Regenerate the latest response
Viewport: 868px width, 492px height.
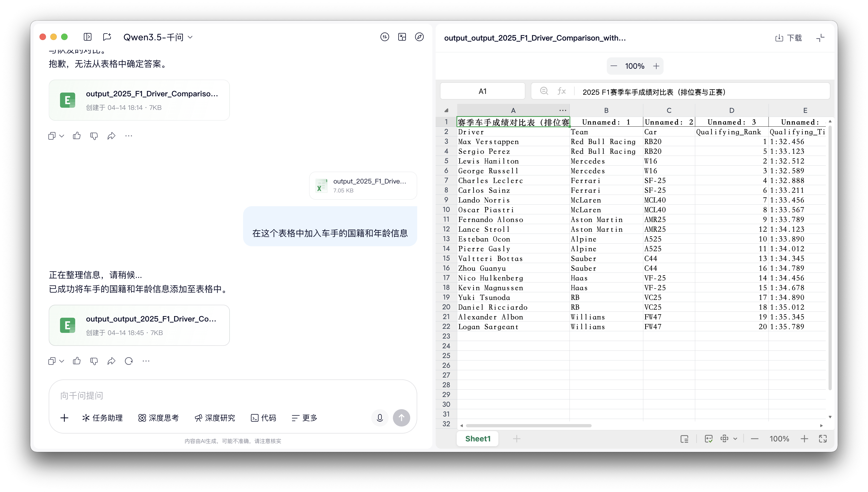pyautogui.click(x=129, y=361)
